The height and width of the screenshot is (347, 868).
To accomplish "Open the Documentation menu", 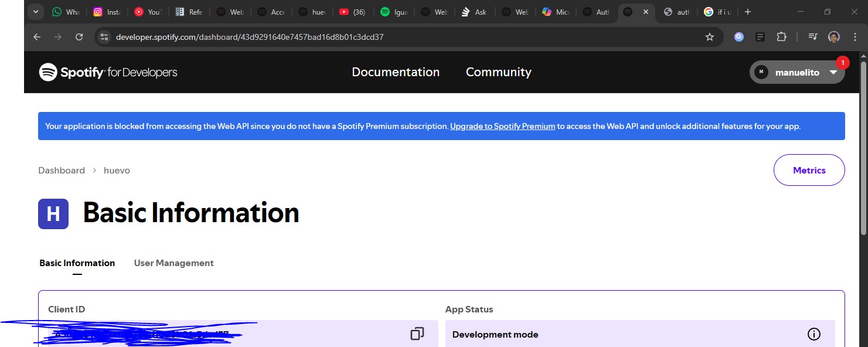I will point(396,72).
